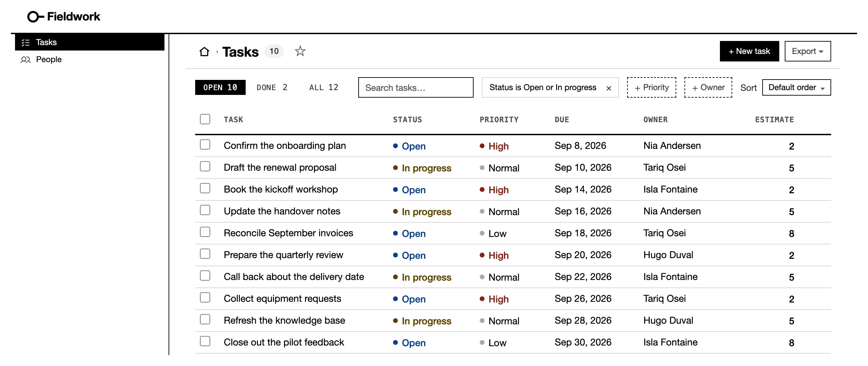868x366 pixels.
Task: Open task Refresh the knowledge base
Action: click(284, 320)
